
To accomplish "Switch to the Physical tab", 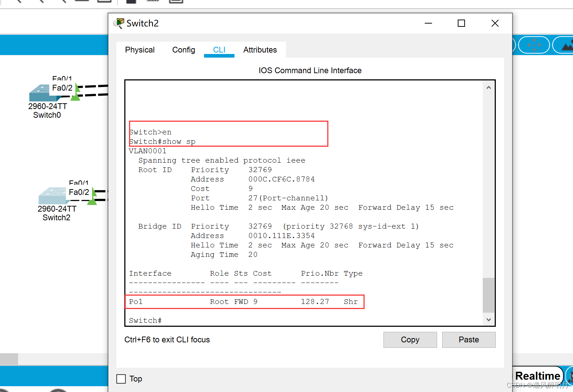I will (140, 50).
